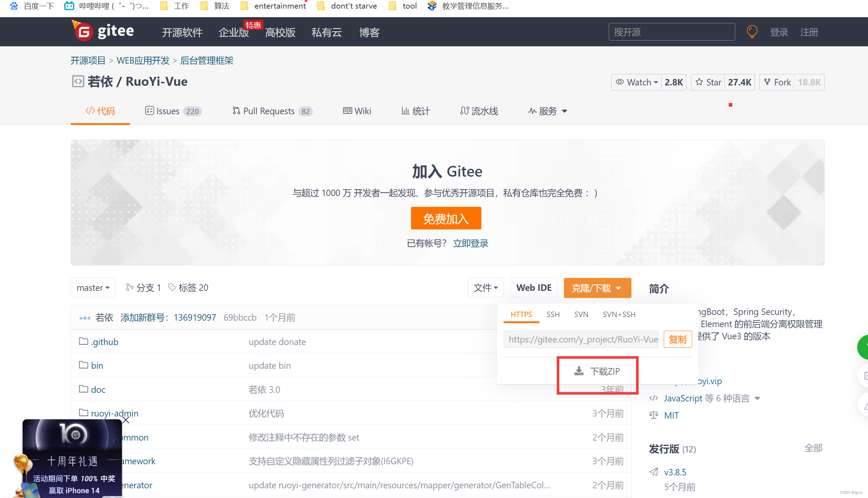Click the clone URL text field
The width and height of the screenshot is (868, 498).
581,339
